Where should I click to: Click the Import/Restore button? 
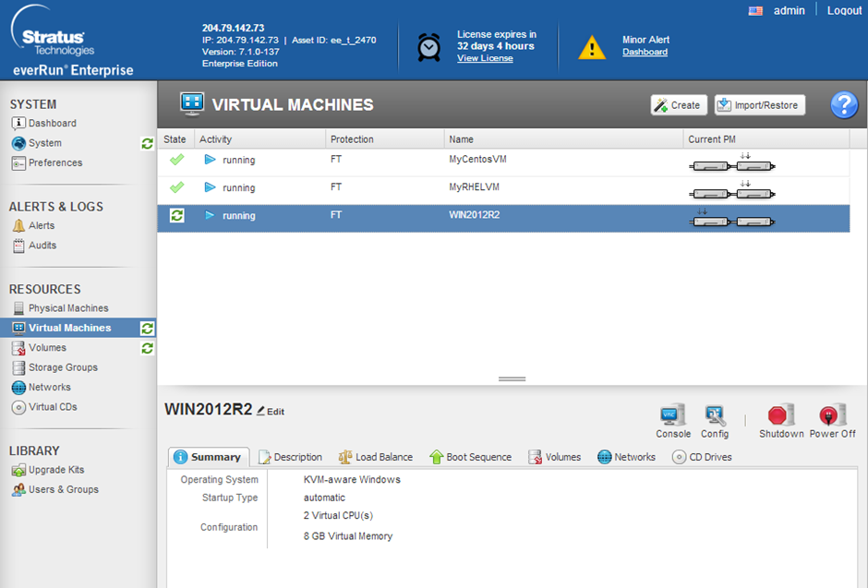click(x=759, y=105)
